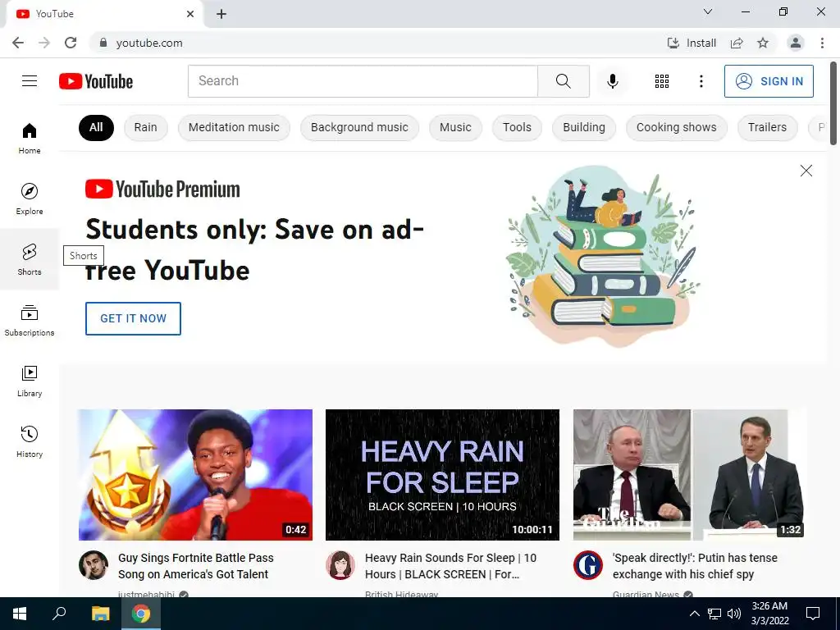
Task: Open taskbar search
Action: point(59,614)
